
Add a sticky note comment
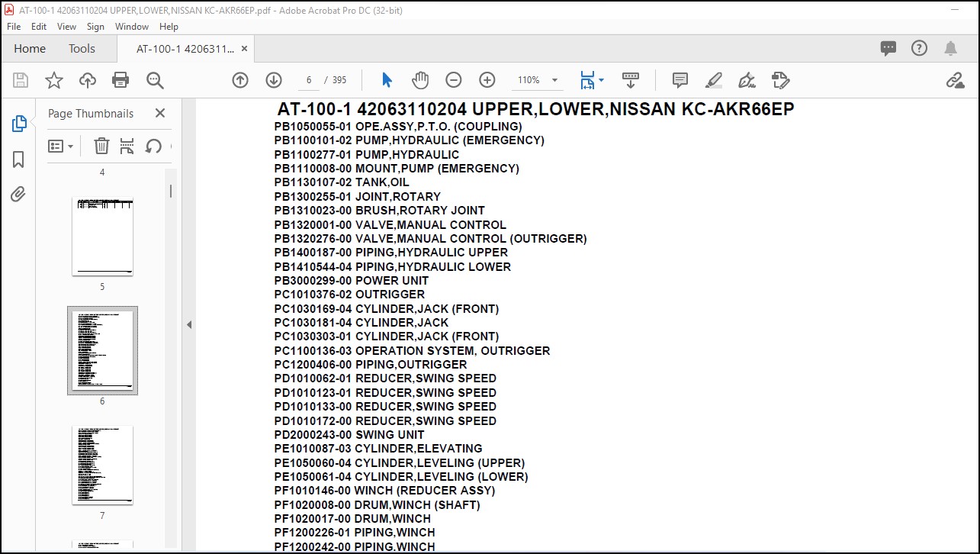680,80
